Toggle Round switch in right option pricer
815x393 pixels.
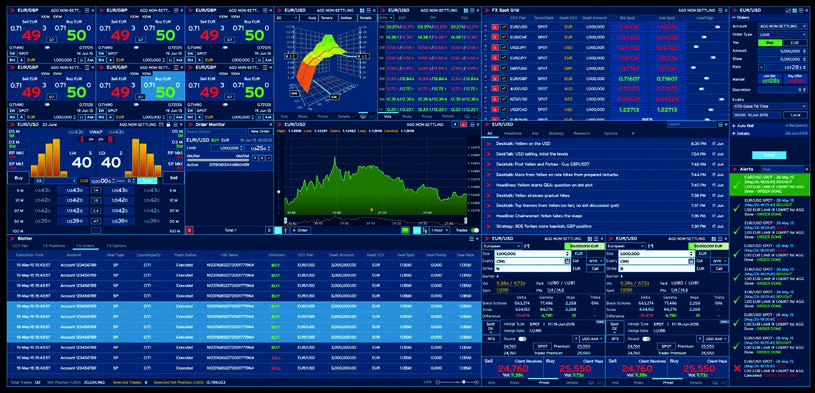[646, 338]
